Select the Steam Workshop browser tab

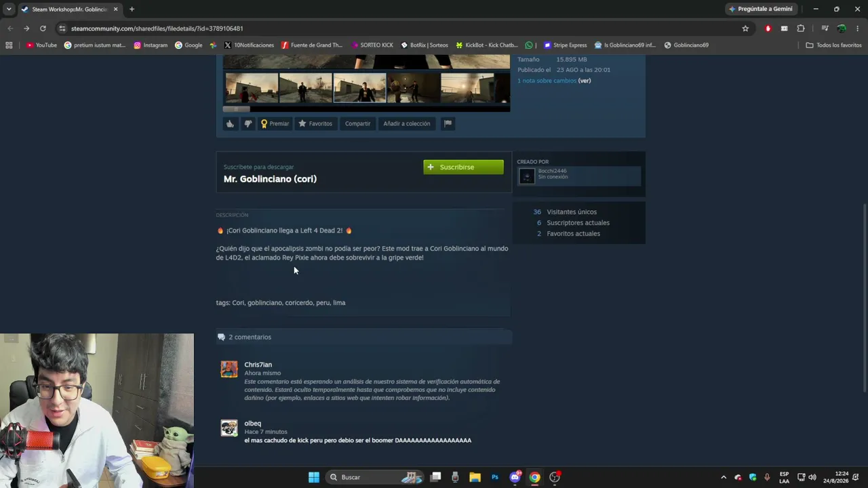70,9
